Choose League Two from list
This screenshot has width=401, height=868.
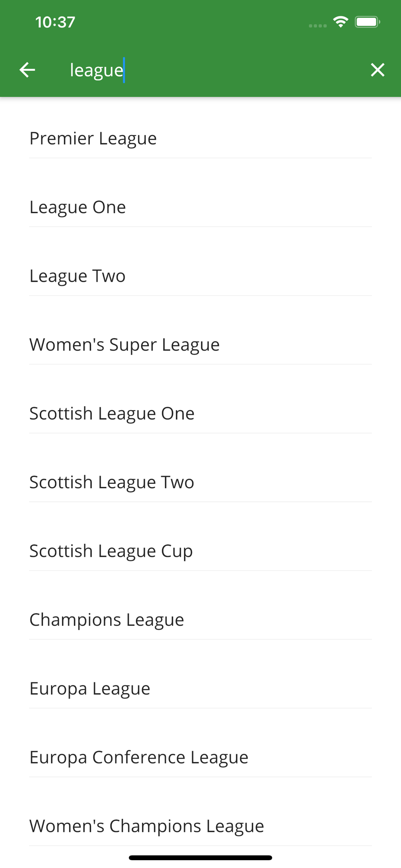tap(200, 276)
